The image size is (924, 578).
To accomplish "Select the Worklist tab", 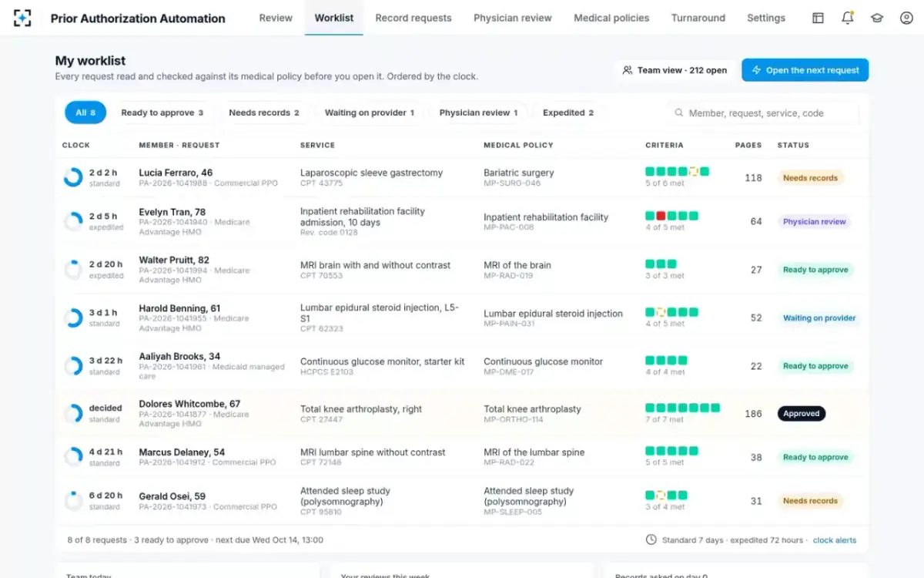I will (334, 18).
